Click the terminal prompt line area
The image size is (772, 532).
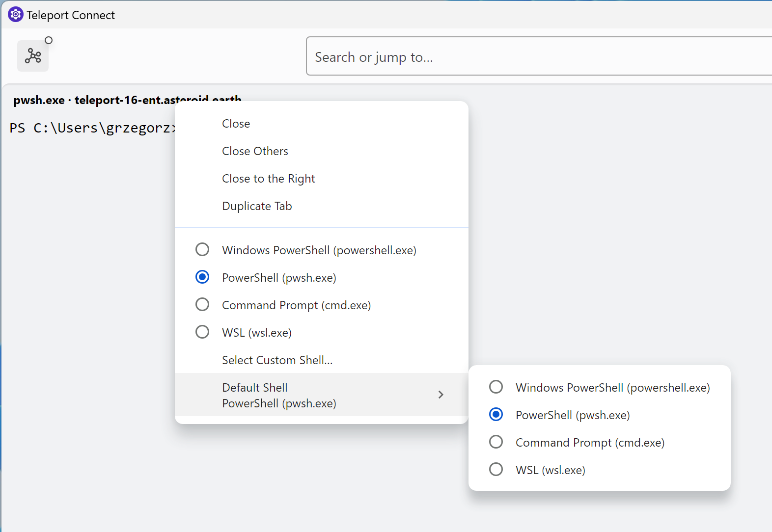point(88,128)
